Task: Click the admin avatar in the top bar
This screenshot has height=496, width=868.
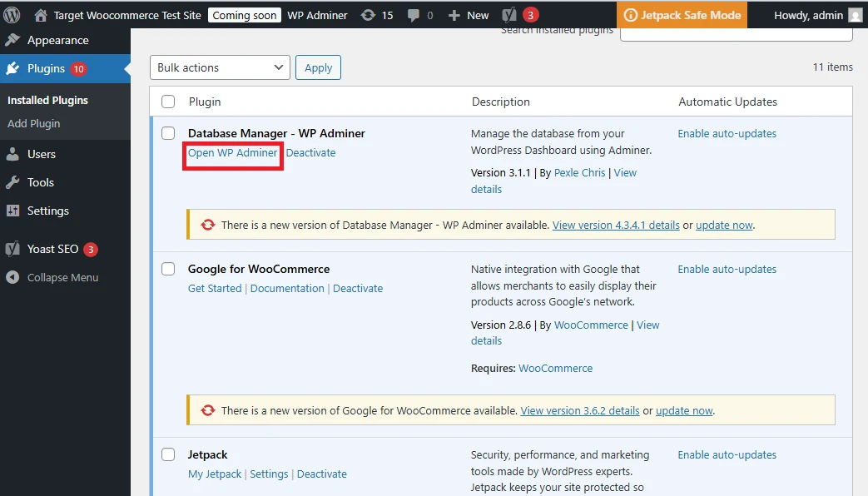Action: tap(856, 15)
